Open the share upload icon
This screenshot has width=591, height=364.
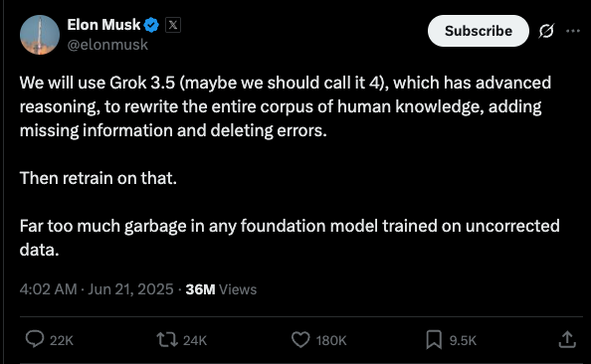567,339
